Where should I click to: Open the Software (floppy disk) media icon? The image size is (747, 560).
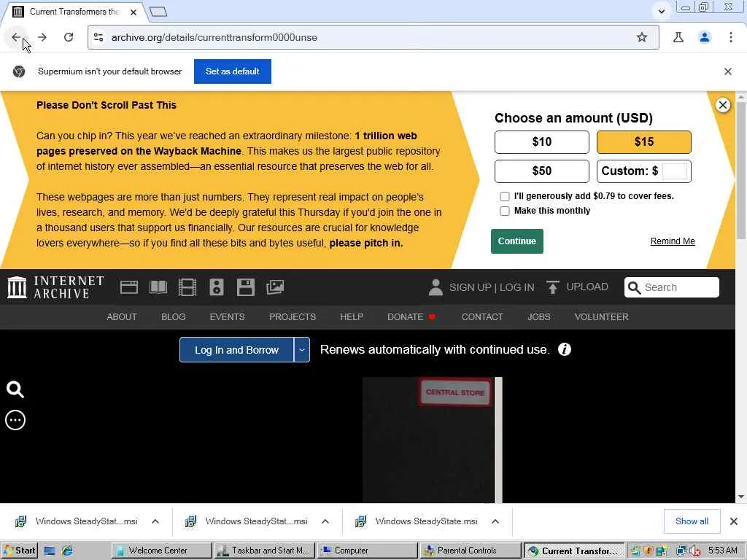(245, 287)
